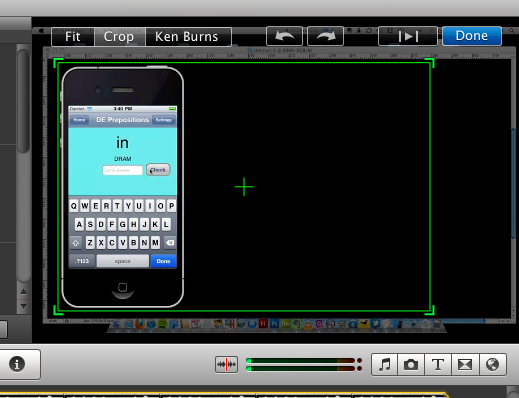Toggle audio waveform display button
The width and height of the screenshot is (519, 398).
point(226,364)
